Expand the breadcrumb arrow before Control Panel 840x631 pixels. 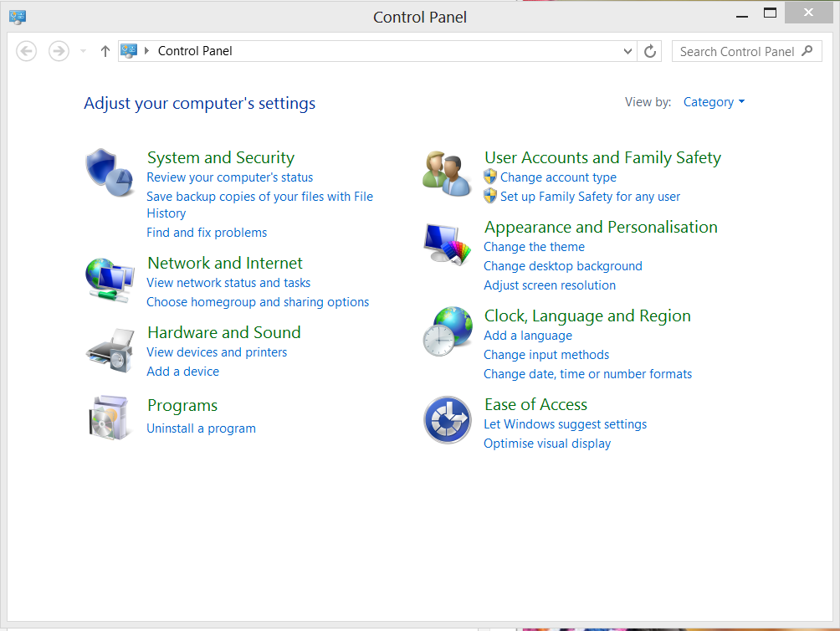tap(146, 51)
